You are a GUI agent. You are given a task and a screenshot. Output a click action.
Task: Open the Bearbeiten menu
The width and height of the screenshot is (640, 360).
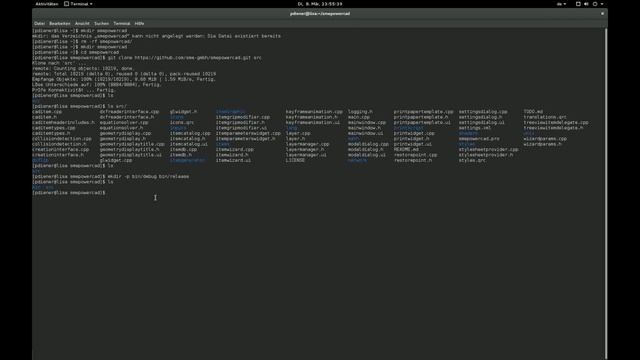(x=60, y=24)
